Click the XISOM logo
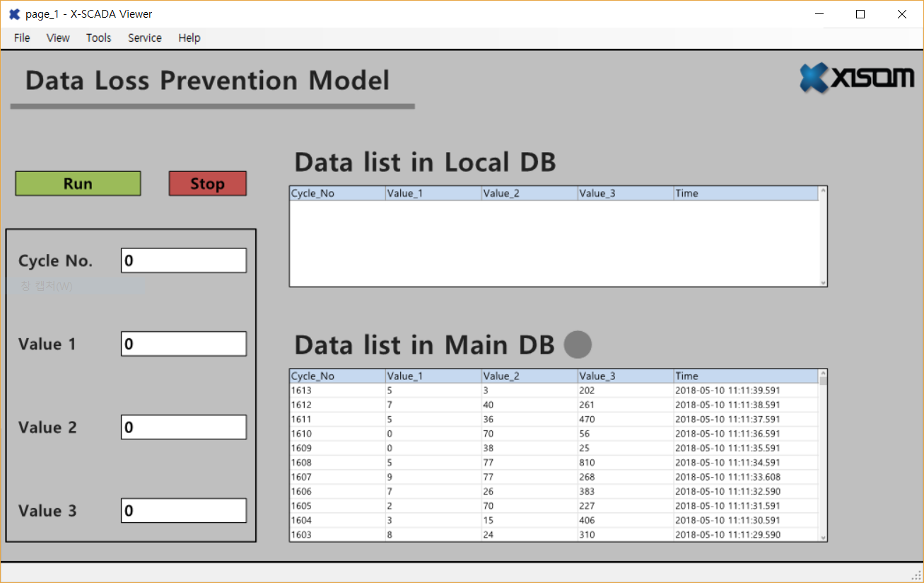The width and height of the screenshot is (924, 583). click(857, 78)
